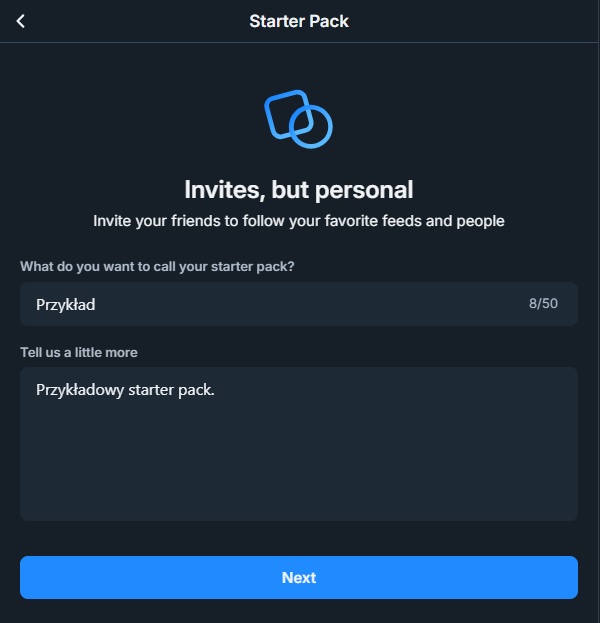
Task: Click the "Starter Pack" header title
Action: (x=299, y=21)
